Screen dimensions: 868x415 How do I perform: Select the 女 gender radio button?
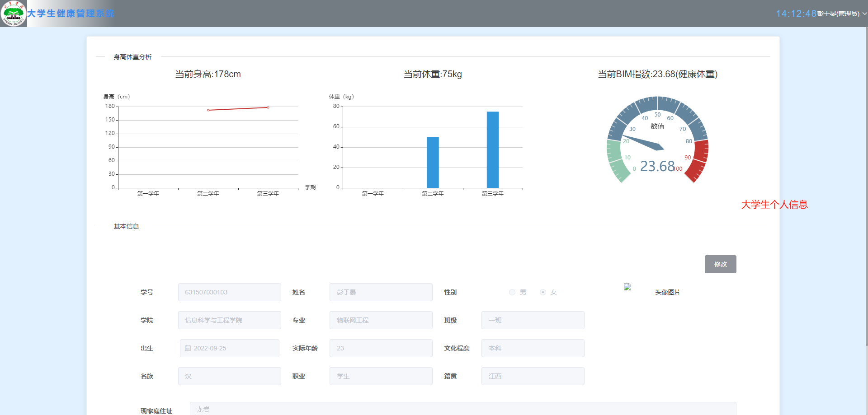coord(543,292)
